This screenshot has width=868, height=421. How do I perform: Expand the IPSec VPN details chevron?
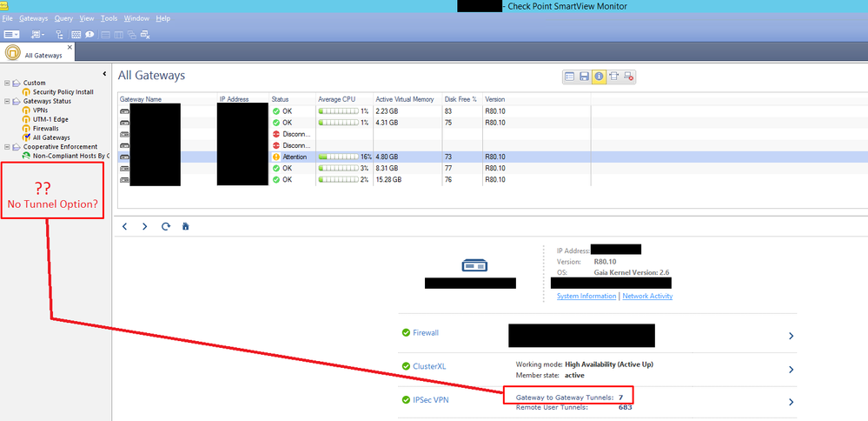(x=791, y=402)
